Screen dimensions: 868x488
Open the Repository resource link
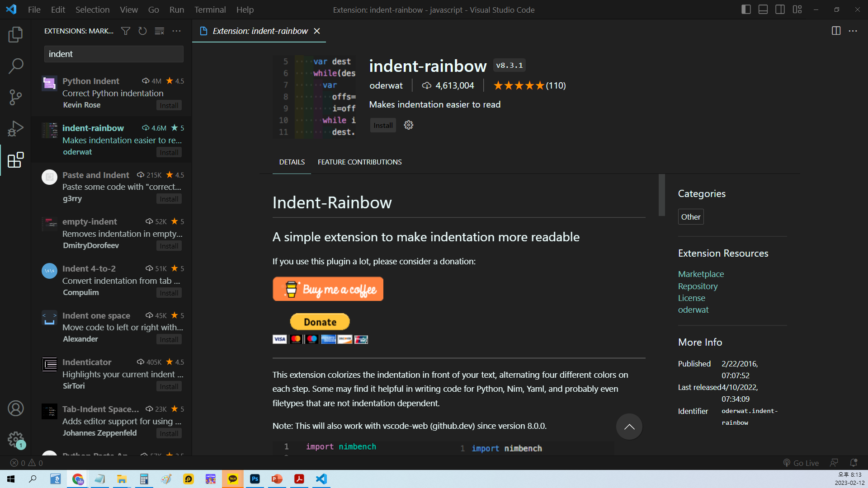[x=698, y=286]
